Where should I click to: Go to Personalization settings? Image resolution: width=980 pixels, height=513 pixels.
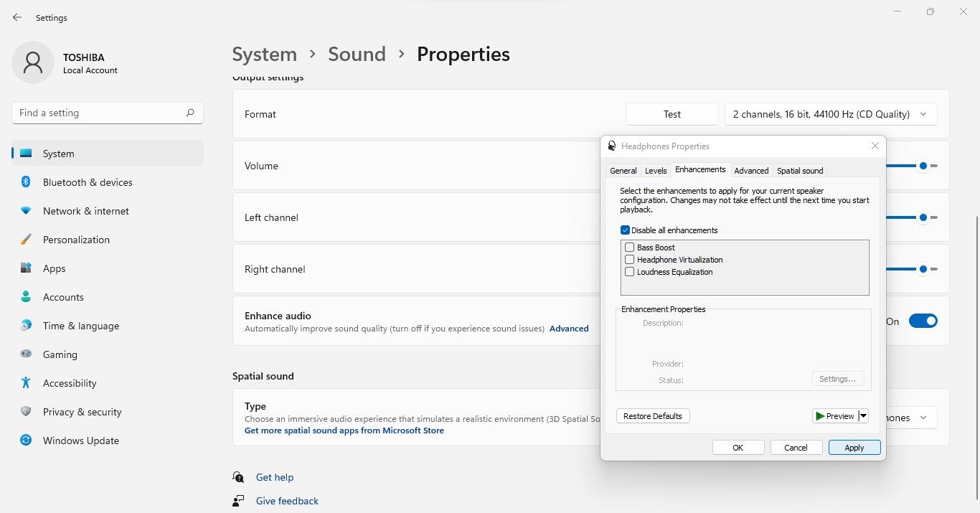pyautogui.click(x=108, y=240)
